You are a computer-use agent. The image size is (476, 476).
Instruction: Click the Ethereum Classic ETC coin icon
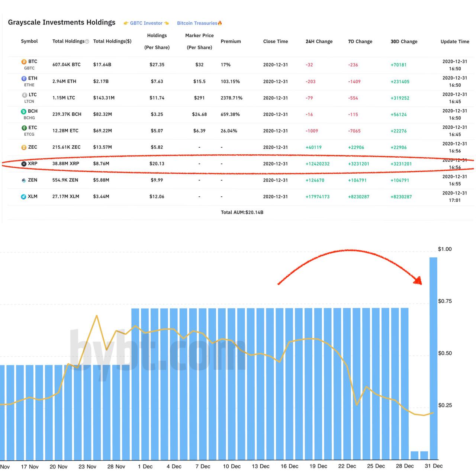pyautogui.click(x=24, y=128)
